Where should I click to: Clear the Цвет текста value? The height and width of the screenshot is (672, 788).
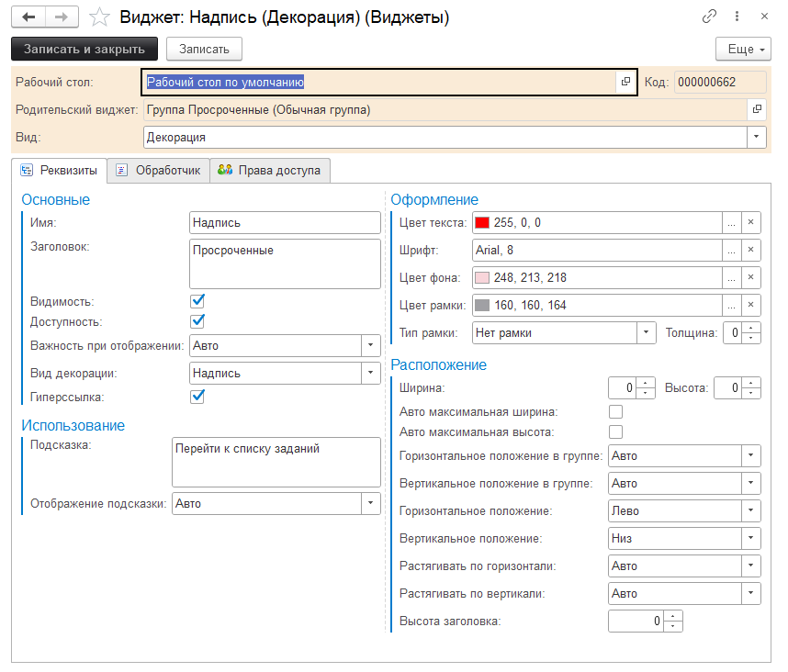(x=750, y=223)
